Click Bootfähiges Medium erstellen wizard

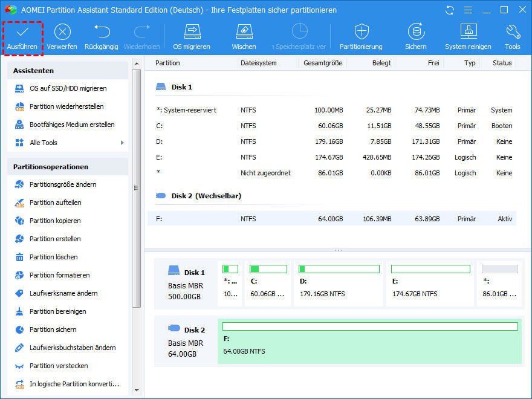[x=71, y=125]
